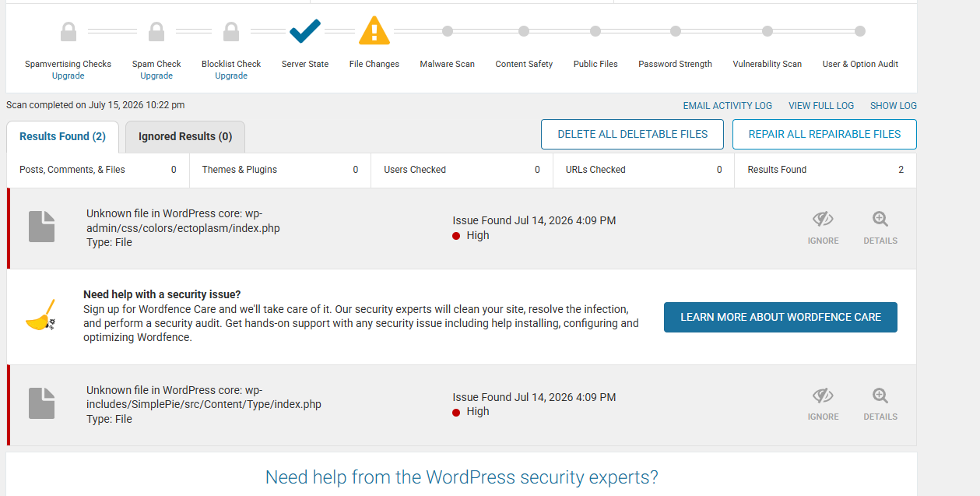The width and height of the screenshot is (980, 496).
Task: Click the Password Strength progress dot
Action: pyautogui.click(x=676, y=31)
